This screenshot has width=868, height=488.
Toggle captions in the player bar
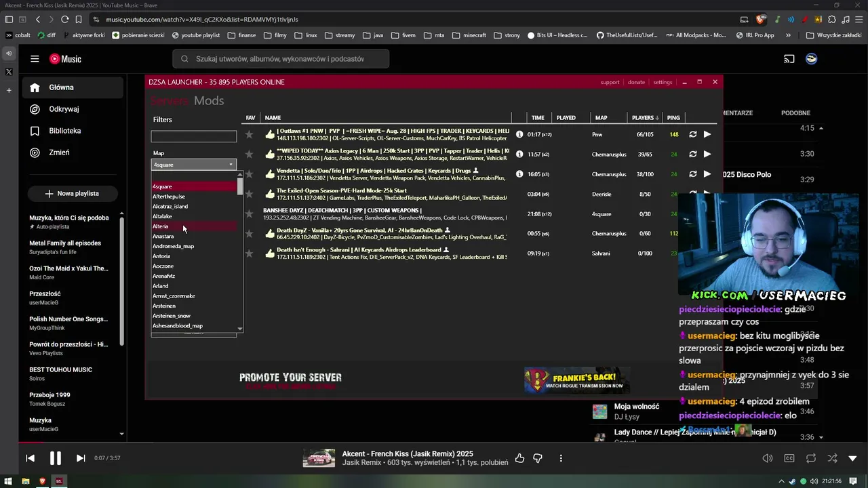click(789, 458)
